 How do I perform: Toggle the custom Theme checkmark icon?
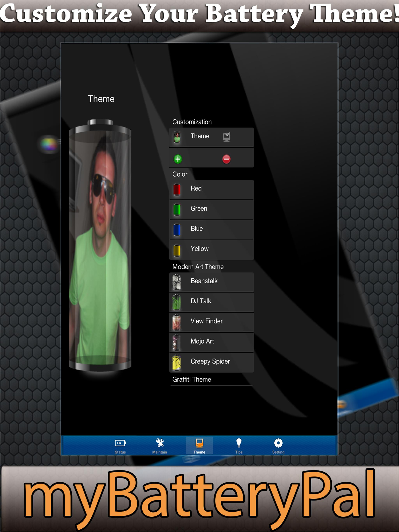[226, 137]
